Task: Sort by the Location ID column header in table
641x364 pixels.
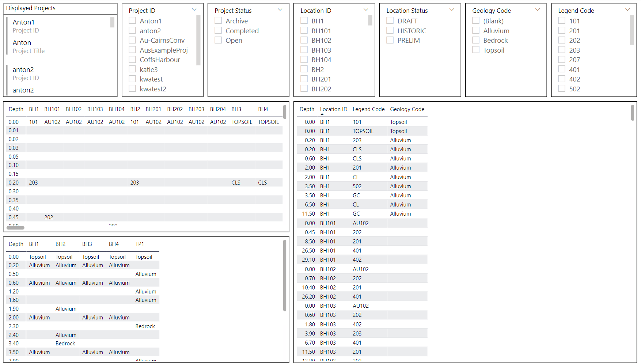Action: pos(334,109)
